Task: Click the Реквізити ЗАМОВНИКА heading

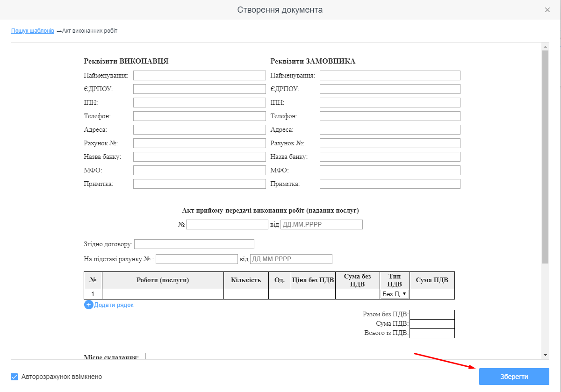Action: tap(313, 61)
